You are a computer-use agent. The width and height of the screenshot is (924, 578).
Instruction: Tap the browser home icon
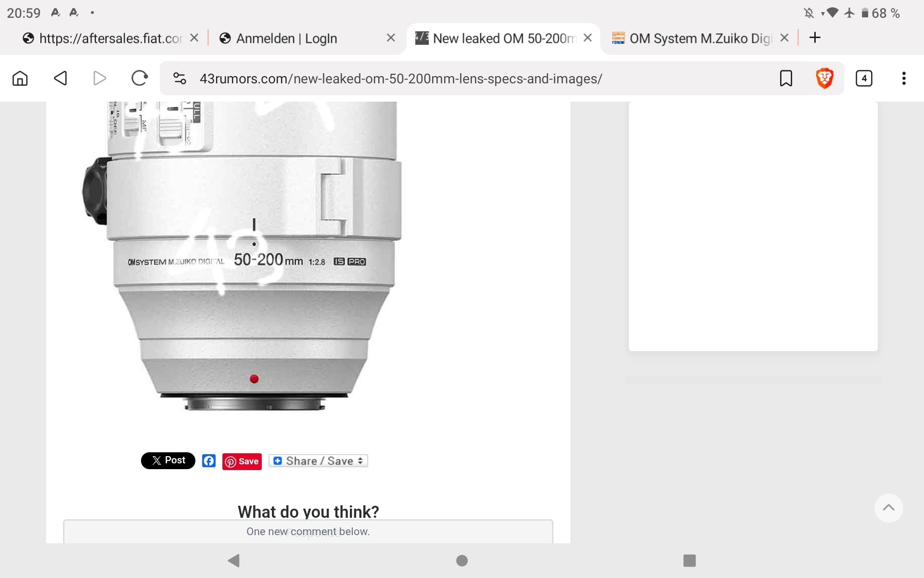point(20,78)
